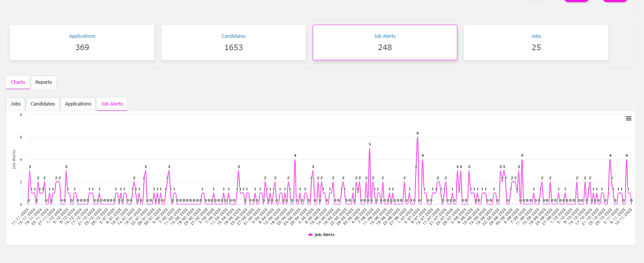
Task: Open the chart hamburger menu
Action: pos(628,118)
